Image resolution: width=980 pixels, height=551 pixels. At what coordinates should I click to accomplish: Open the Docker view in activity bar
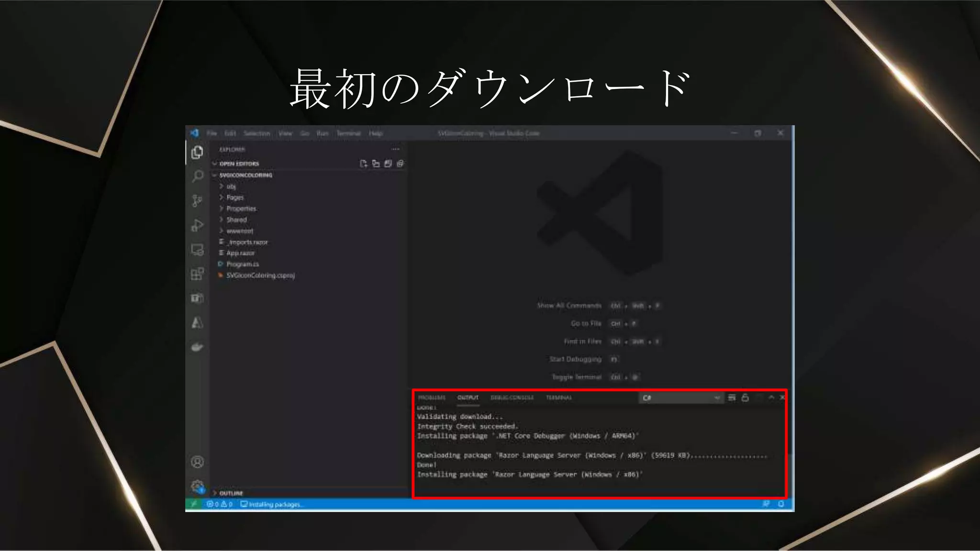[x=197, y=347]
